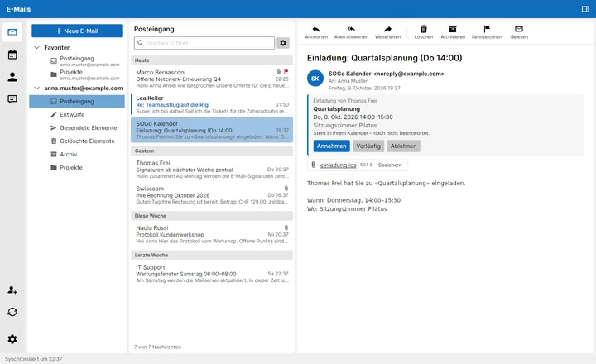Image resolution: width=596 pixels, height=364 pixels.
Task: Click attachment clip on Marco Bernasconi mail
Action: (279, 72)
